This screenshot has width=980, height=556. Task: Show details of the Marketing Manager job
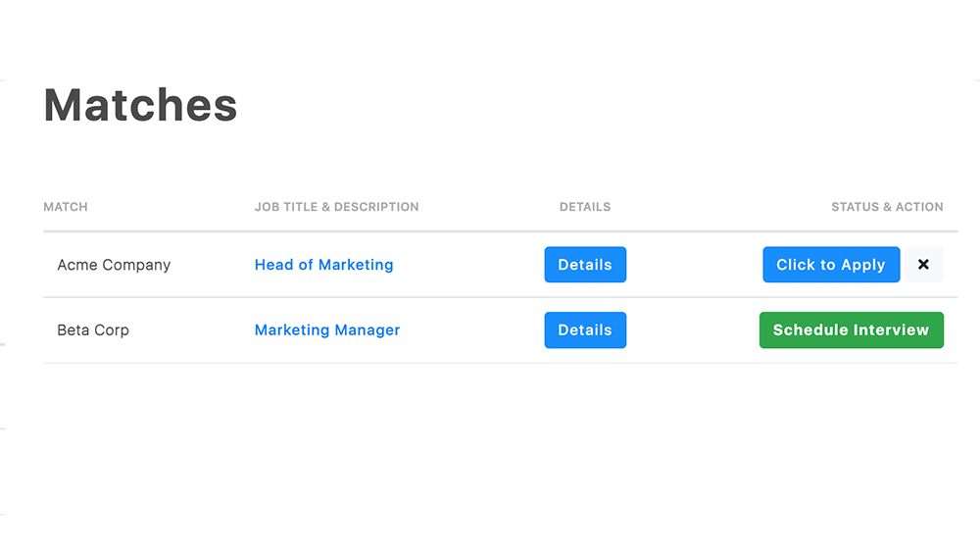pos(585,330)
